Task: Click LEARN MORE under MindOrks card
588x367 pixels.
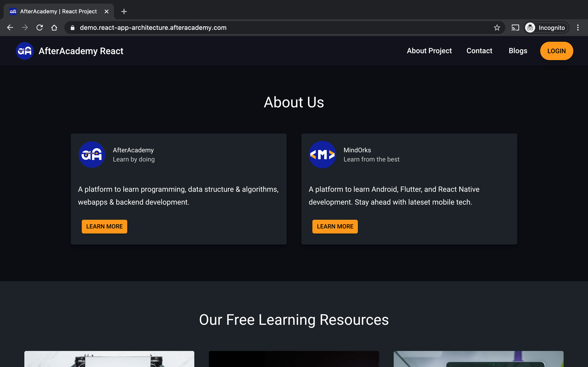Action: coord(335,226)
